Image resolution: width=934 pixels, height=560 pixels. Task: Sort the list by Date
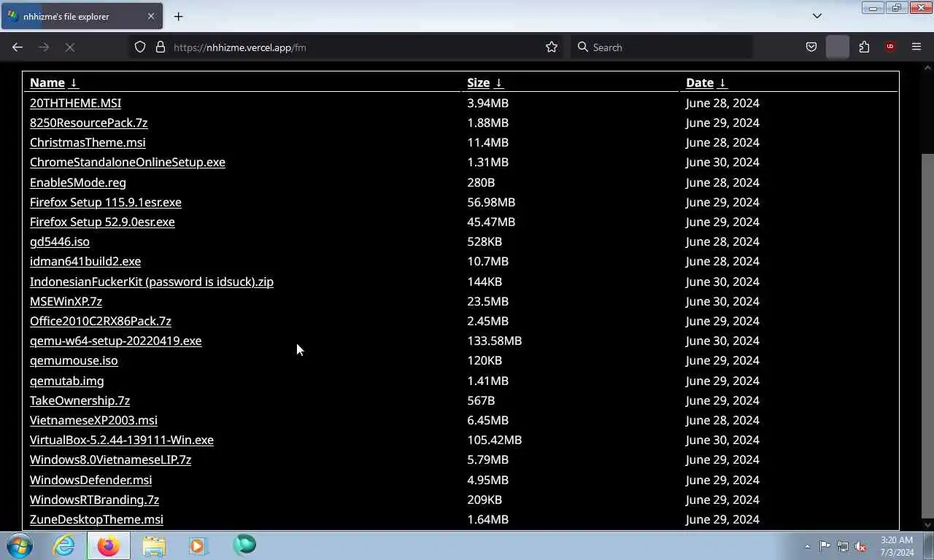tap(706, 82)
